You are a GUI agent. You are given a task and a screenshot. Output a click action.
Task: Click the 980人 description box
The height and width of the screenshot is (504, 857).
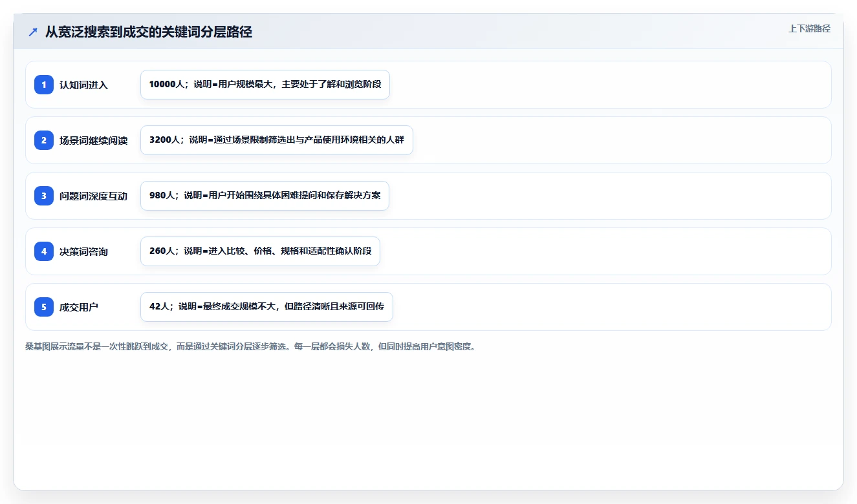click(265, 196)
